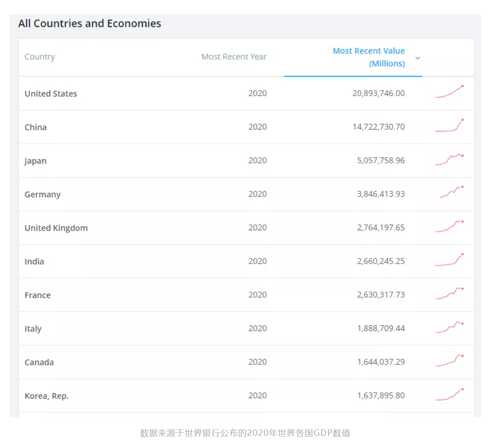Viewport: 502px width, 448px height.
Task: Click the All Countries and Economies heading
Action: [90, 24]
